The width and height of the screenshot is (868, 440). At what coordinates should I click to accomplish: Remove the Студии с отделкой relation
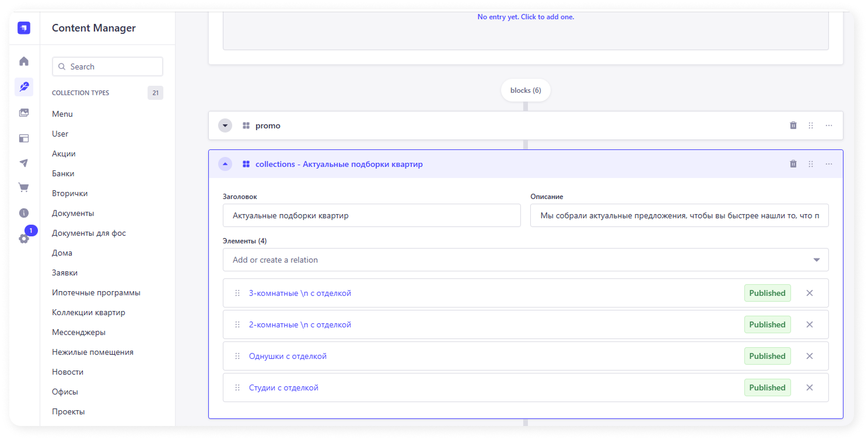click(x=809, y=387)
